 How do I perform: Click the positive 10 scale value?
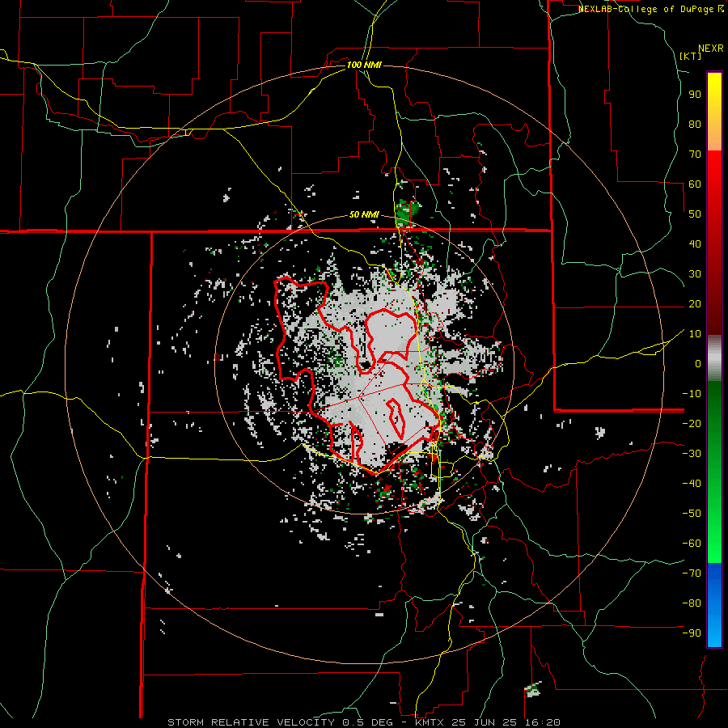(x=695, y=334)
